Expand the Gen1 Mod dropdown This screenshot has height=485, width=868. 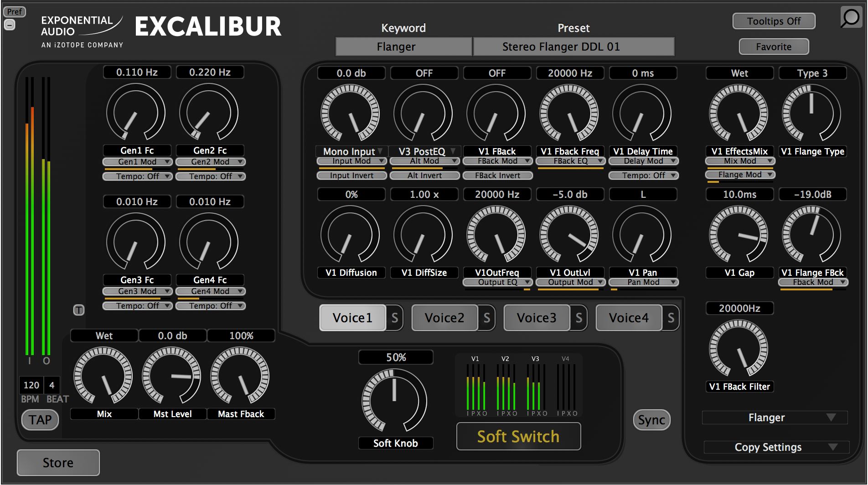pyautogui.click(x=137, y=162)
